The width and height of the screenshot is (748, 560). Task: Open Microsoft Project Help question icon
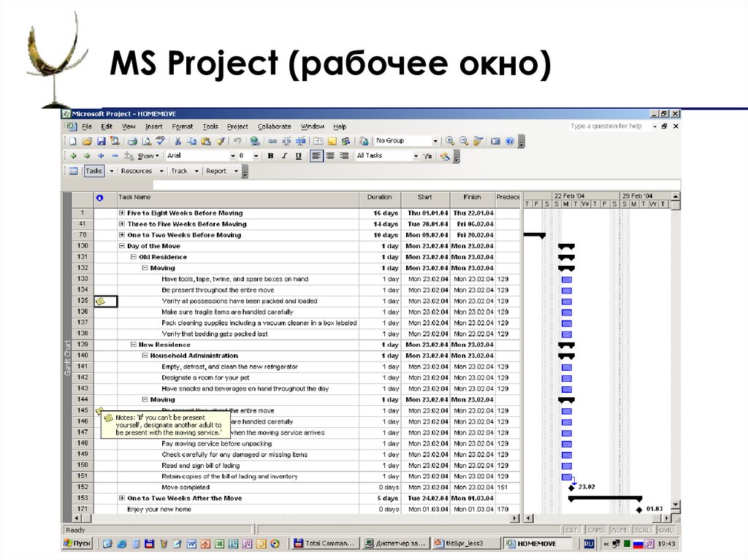tap(510, 141)
